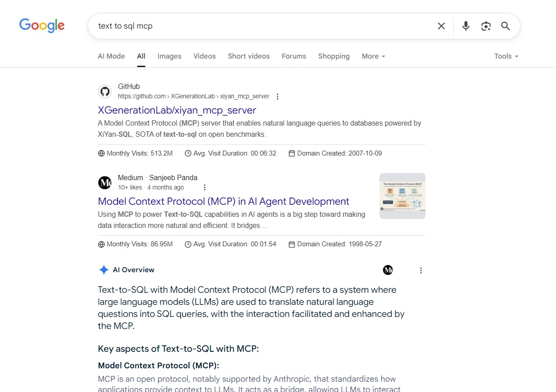Click GitHub favicon in first result

105,92
